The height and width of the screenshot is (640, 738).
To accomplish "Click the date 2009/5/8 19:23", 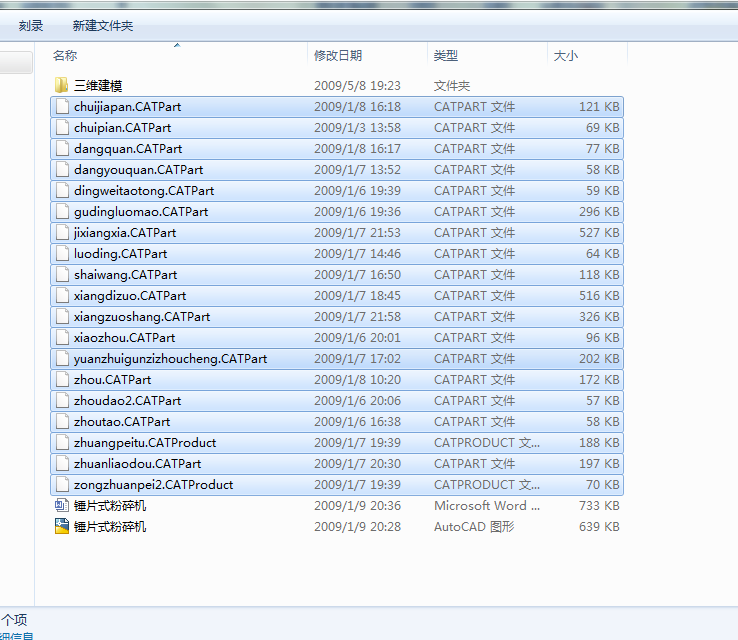I will (357, 86).
